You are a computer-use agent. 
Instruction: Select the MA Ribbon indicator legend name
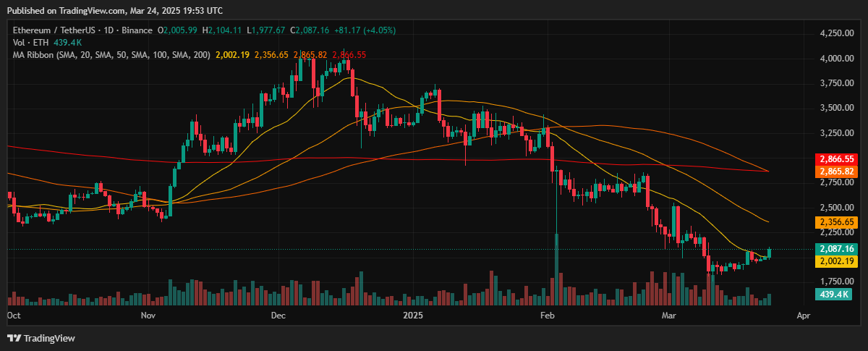(x=35, y=55)
